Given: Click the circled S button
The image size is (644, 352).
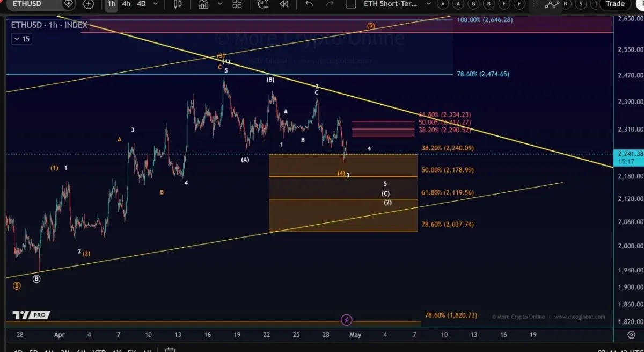Looking at the screenshot, I should (x=580, y=4).
